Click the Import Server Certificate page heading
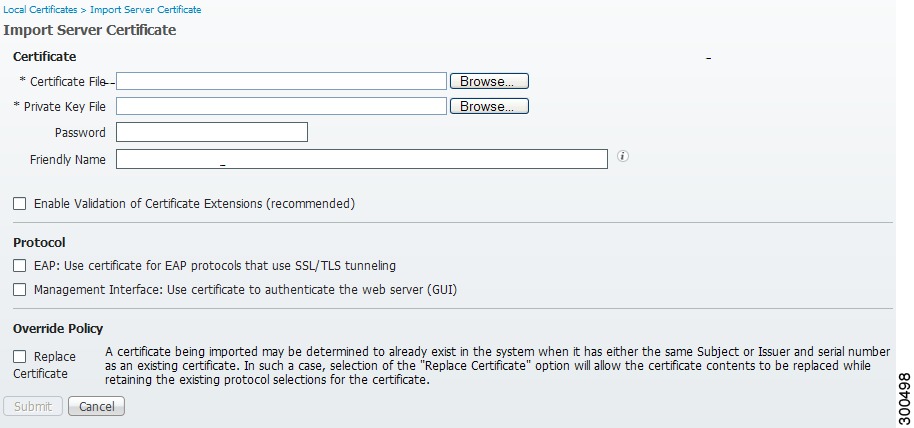 pyautogui.click(x=90, y=30)
